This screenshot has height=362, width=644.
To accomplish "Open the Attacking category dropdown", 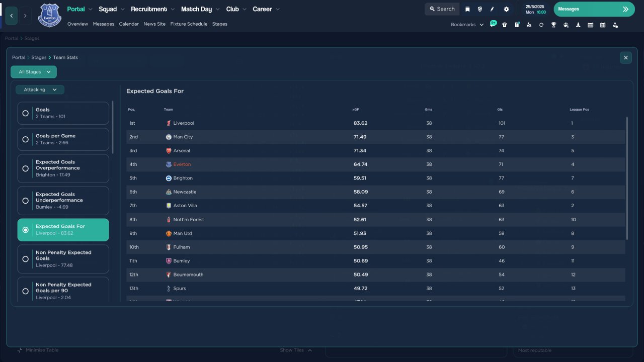I will (40, 89).
